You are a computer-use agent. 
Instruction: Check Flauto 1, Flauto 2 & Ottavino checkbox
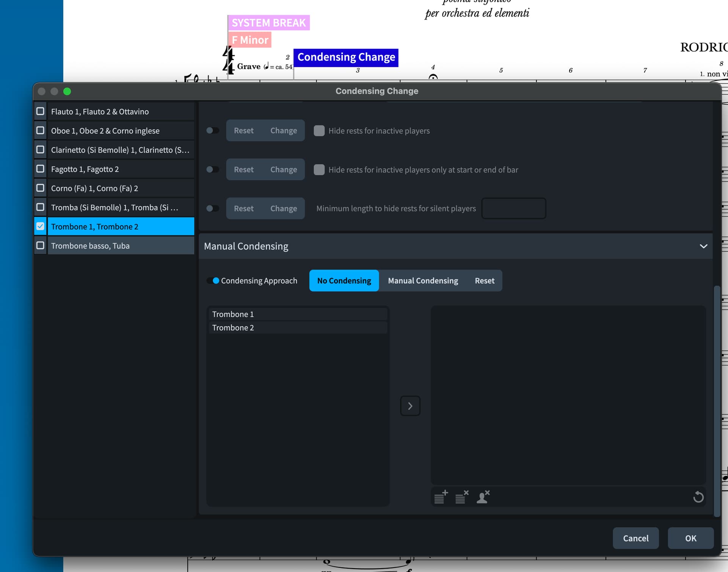(40, 111)
